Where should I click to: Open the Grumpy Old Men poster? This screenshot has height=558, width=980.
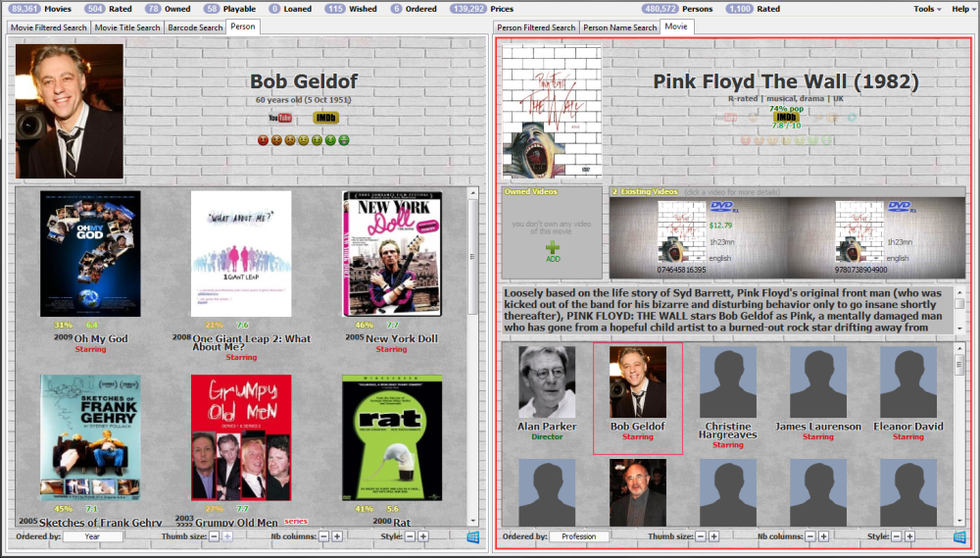tap(241, 437)
